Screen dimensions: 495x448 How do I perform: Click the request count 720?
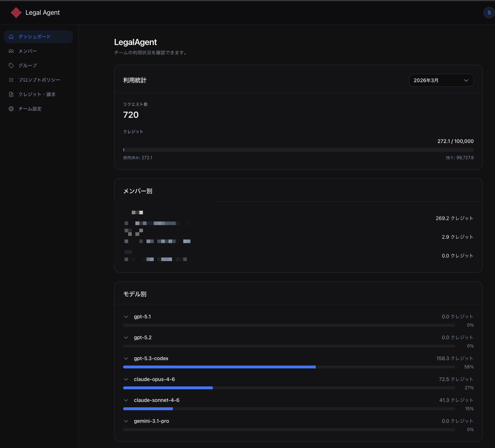[x=131, y=115]
